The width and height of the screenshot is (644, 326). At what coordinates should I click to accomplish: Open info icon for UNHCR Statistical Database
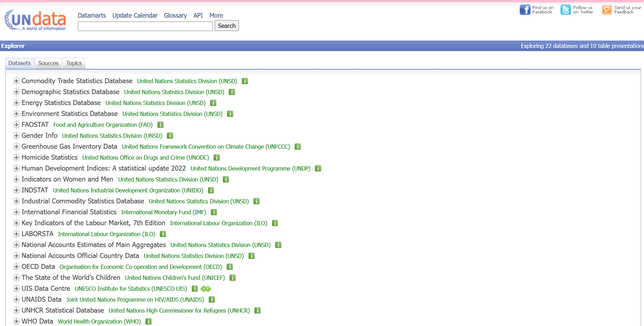pos(258,310)
